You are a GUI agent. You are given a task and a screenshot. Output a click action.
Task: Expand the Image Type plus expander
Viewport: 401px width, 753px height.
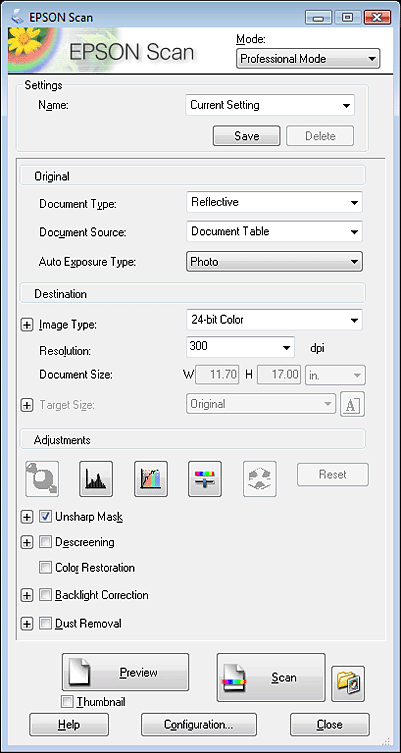(27, 325)
